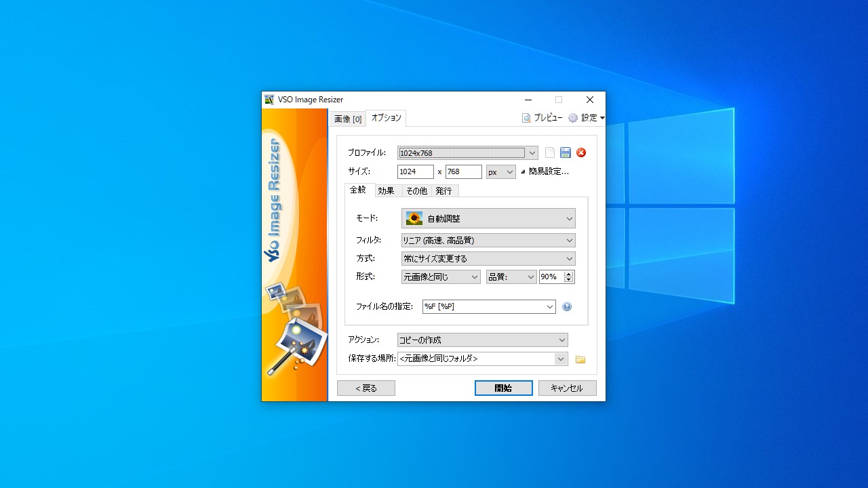Browse for a save folder with the folder icon
Screen dimensions: 868x488
pyautogui.click(x=580, y=359)
